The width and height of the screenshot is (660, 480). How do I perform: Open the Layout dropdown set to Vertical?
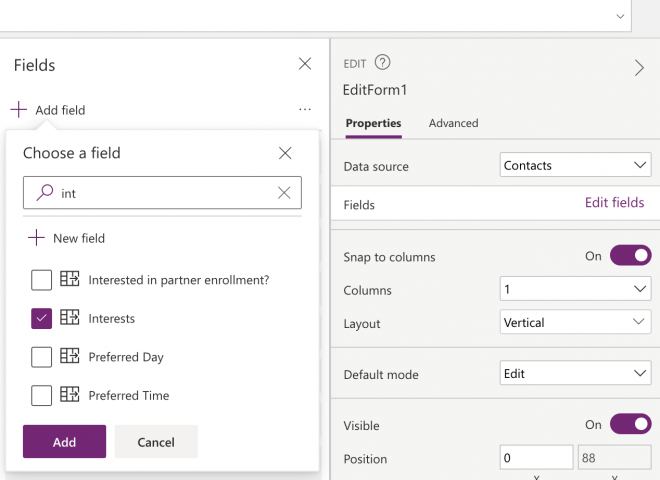(575, 323)
